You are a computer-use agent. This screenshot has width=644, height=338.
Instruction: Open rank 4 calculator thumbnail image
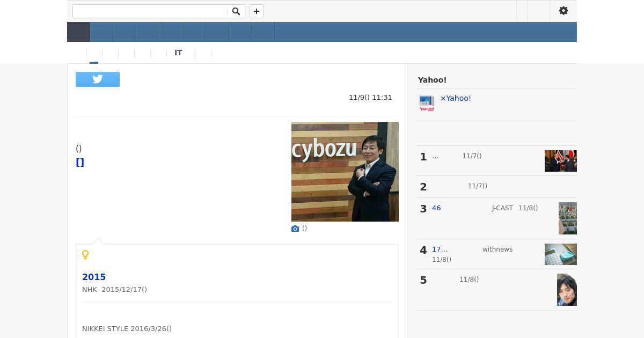(561, 254)
